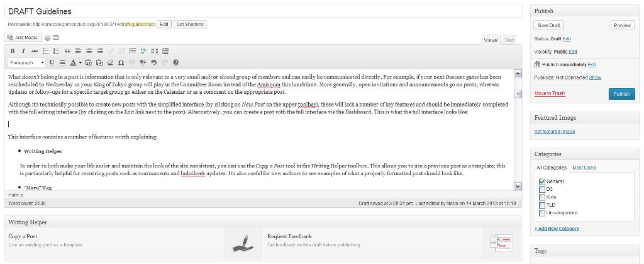This screenshot has height=264, width=644.
Task: Toggle bold formatting in editor toolbar
Action: pyautogui.click(x=13, y=51)
